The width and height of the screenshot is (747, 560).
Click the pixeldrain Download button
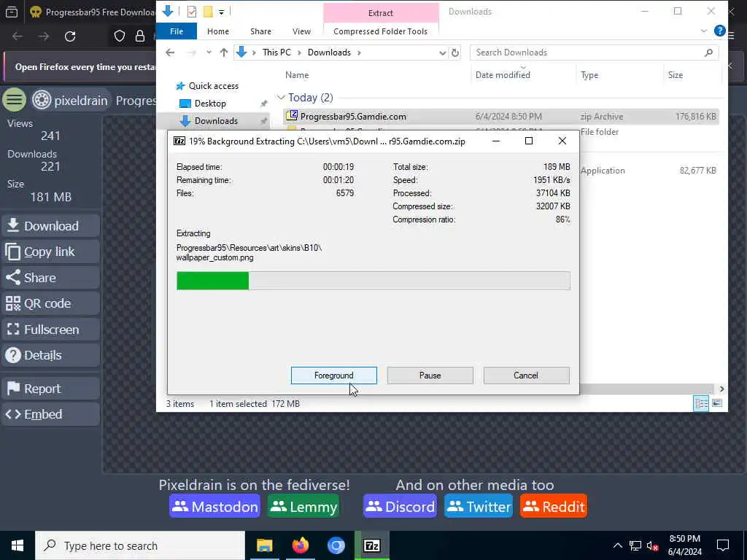(50, 226)
